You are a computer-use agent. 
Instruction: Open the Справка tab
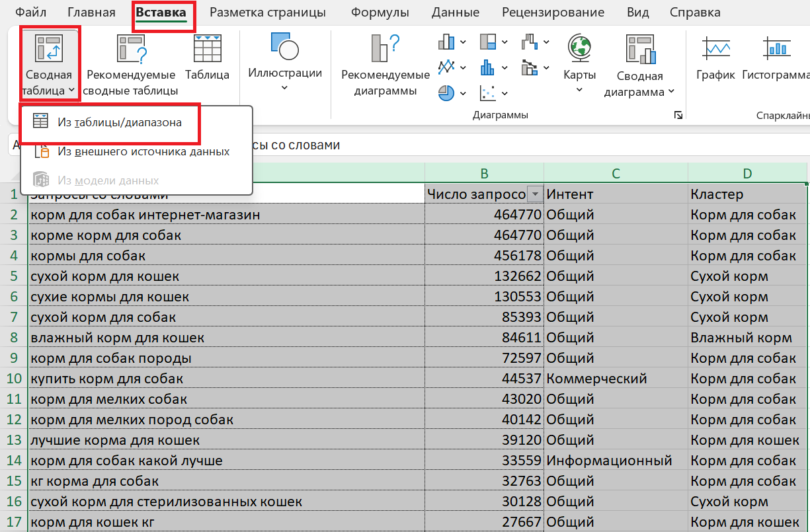point(695,13)
